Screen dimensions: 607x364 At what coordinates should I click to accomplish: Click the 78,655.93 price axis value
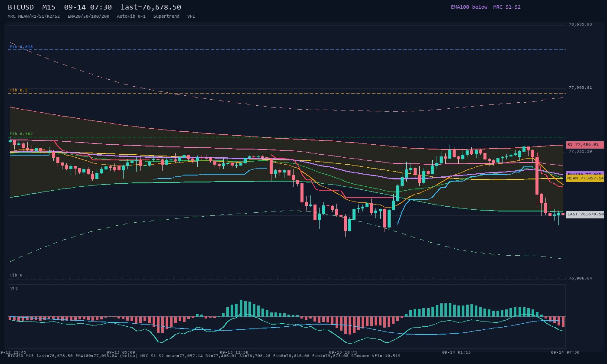[580, 24]
